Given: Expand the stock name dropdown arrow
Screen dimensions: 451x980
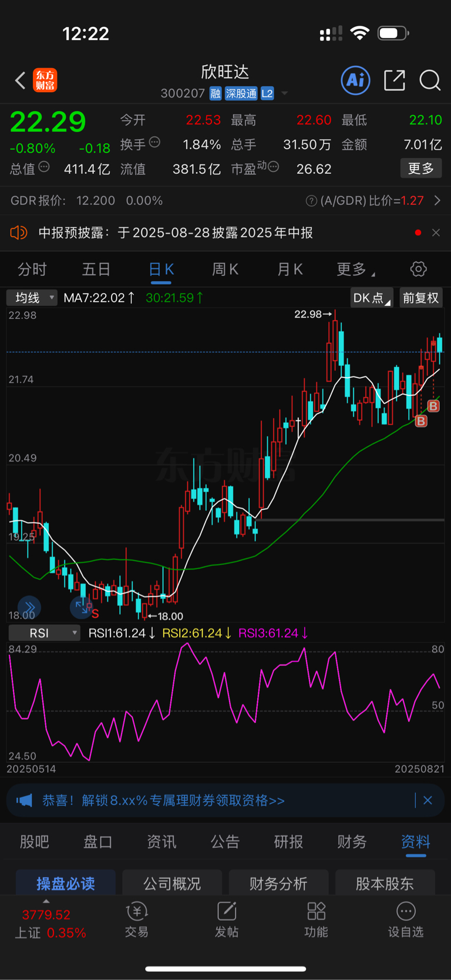Looking at the screenshot, I should click(285, 93).
